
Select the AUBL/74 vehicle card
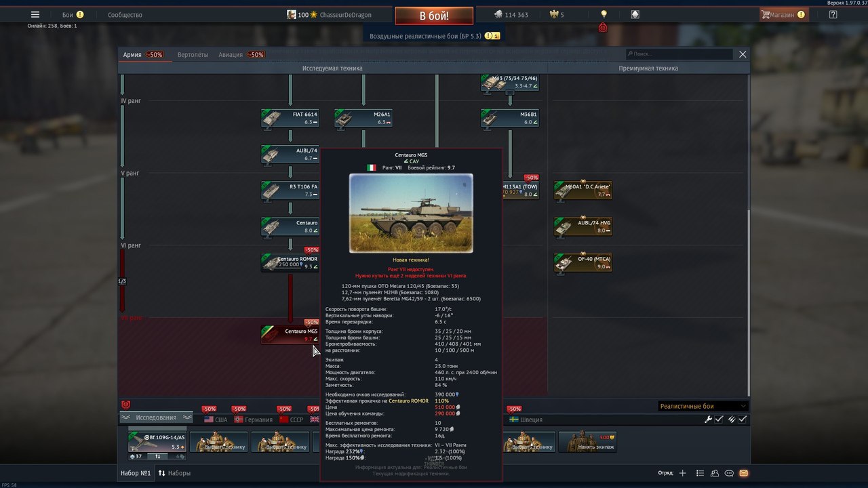(290, 155)
